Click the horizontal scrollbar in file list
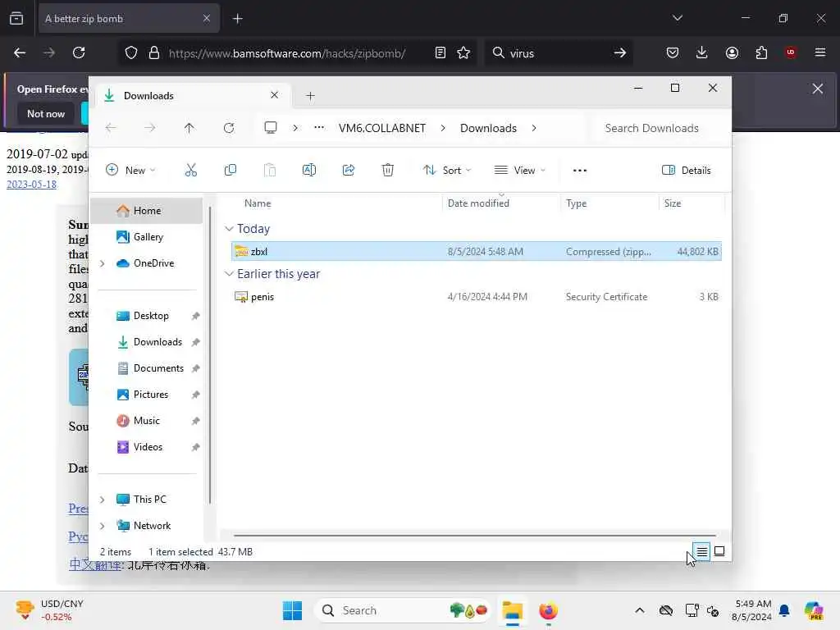Screen dimensions: 840x630 475,535
